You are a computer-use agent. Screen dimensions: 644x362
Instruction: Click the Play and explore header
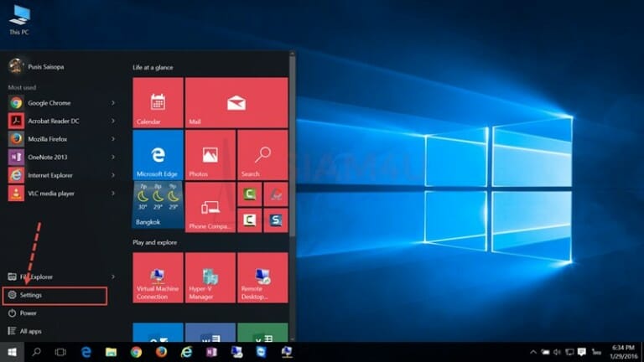(155, 242)
